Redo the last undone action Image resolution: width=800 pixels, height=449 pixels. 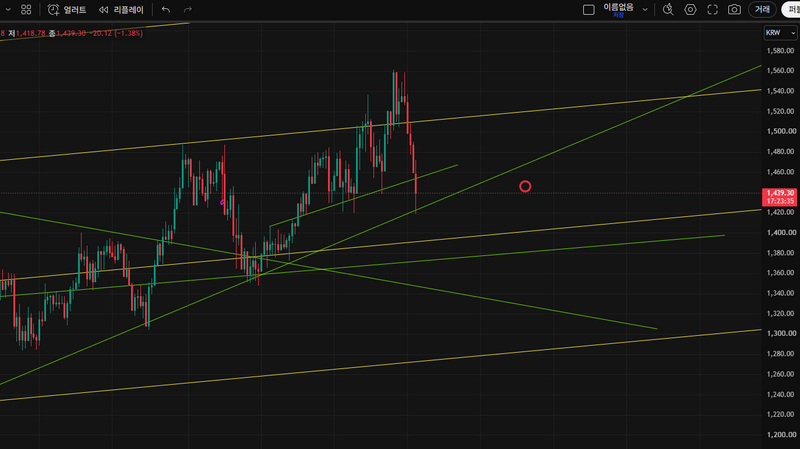[x=188, y=10]
